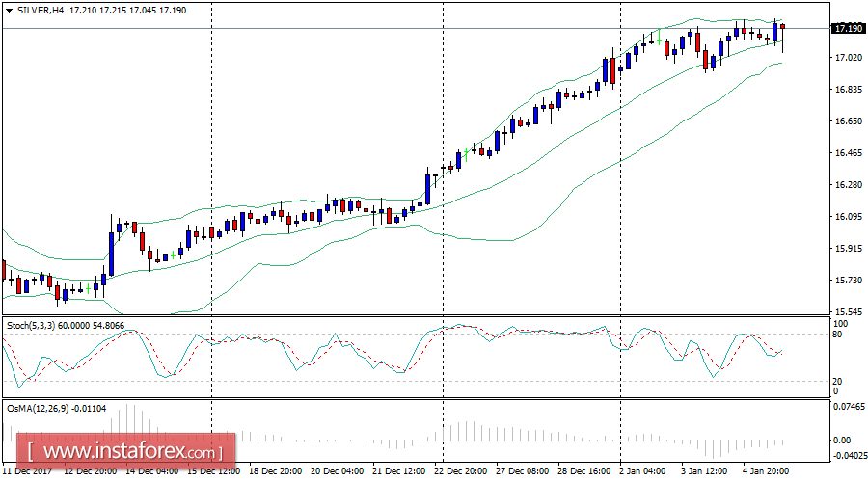Click the time label 15 Dec 12:00
Image resolution: width=868 pixels, height=482 pixels.
pyautogui.click(x=214, y=471)
